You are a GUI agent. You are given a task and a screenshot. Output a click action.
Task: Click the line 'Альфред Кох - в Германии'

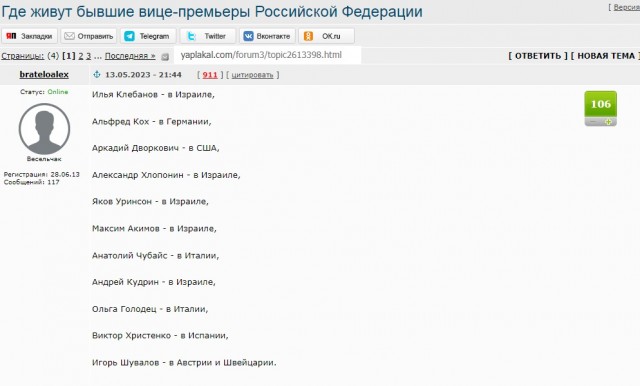(151, 122)
